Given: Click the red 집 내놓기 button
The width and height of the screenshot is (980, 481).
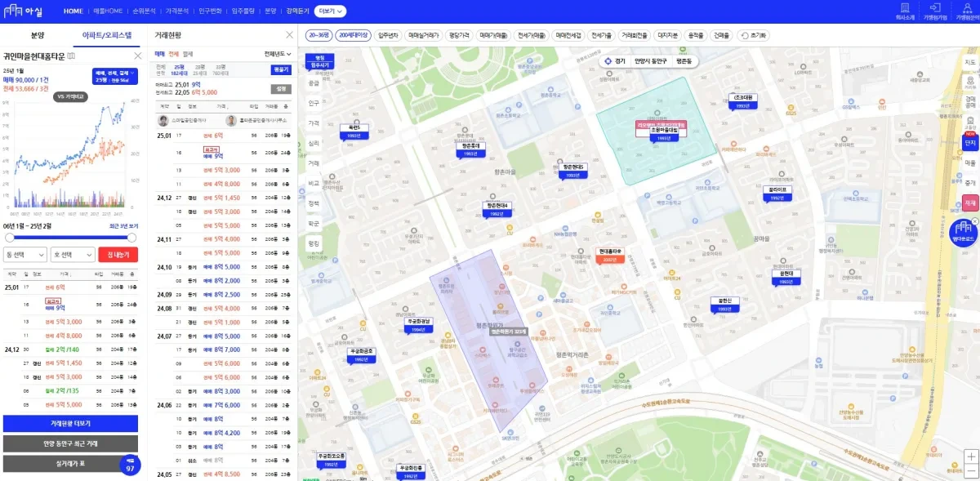Looking at the screenshot, I should [118, 254].
